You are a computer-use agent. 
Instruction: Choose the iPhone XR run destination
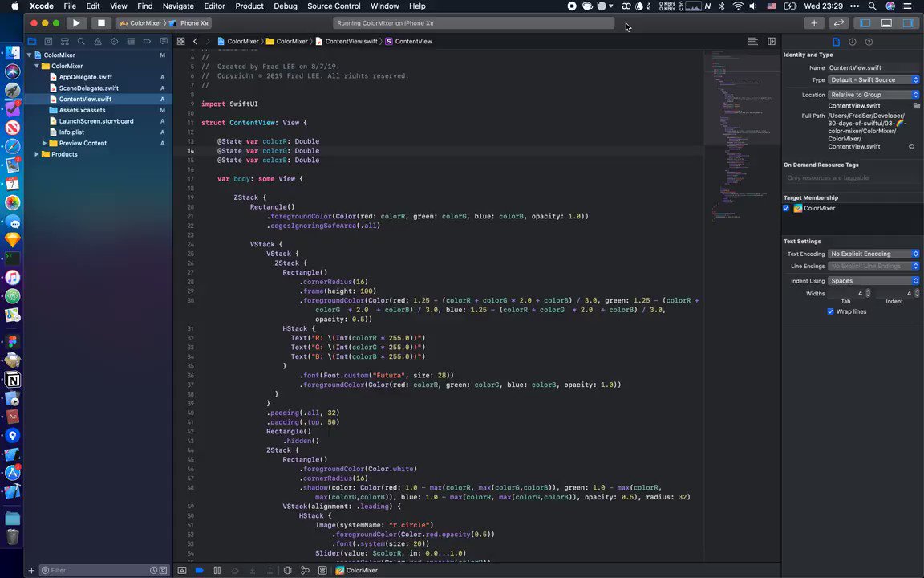click(x=190, y=23)
